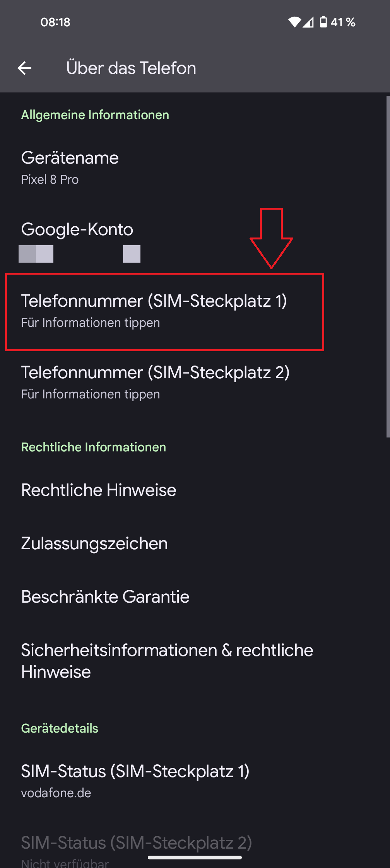
Task: Tap the back arrow icon
Action: 24,68
